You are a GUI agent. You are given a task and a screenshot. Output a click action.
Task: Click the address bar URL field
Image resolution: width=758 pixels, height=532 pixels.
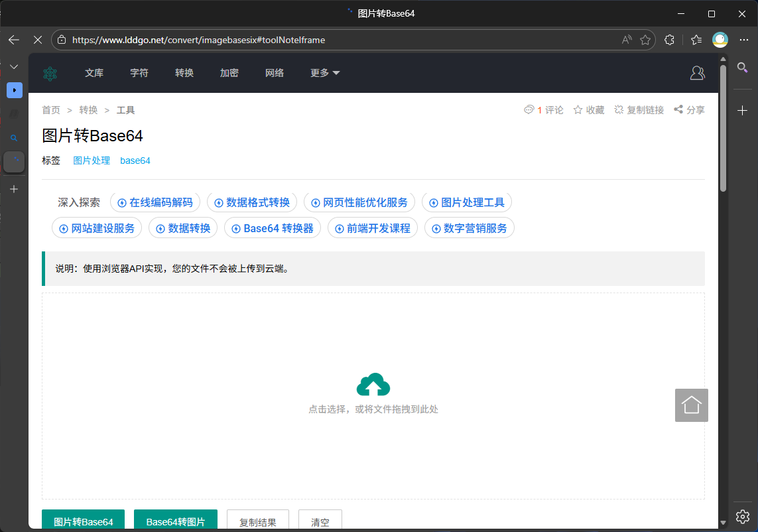332,40
